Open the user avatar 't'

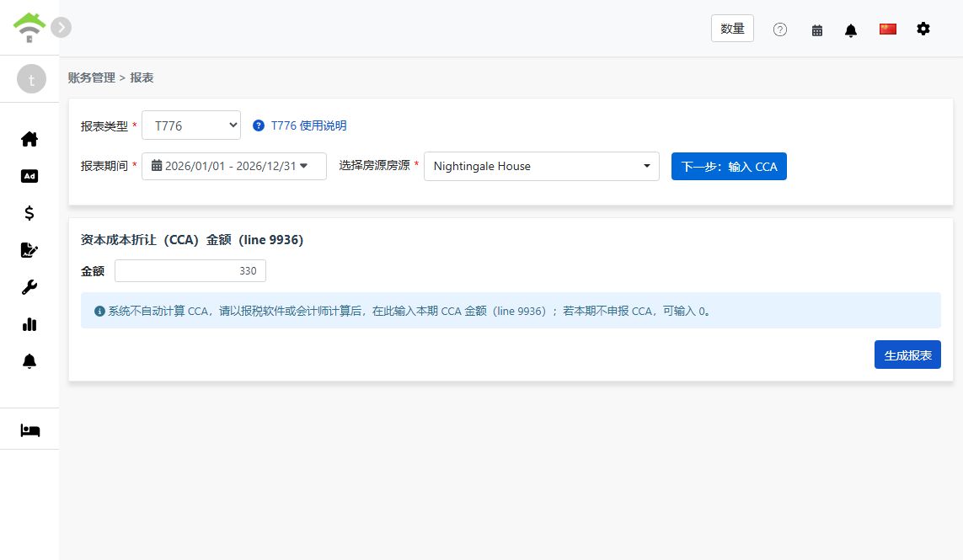coord(31,79)
